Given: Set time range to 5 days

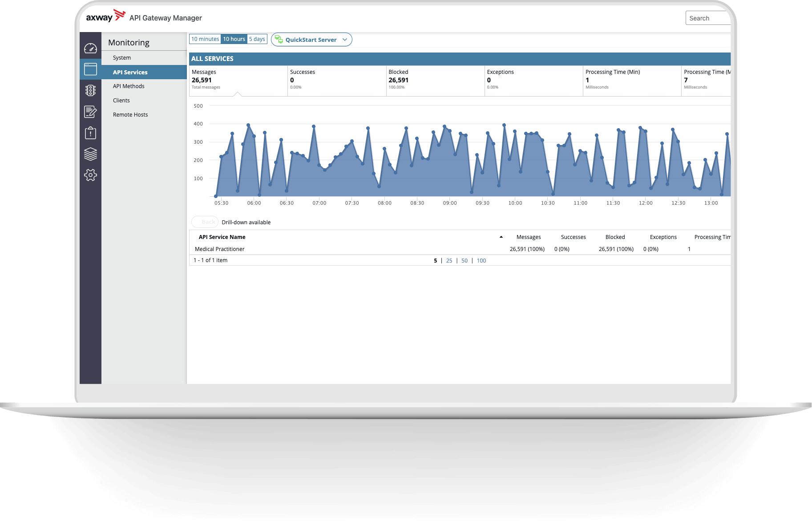Looking at the screenshot, I should 257,39.
